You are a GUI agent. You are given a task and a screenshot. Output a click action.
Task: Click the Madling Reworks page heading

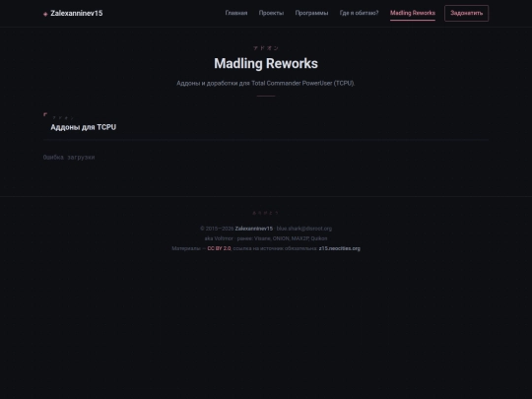pyautogui.click(x=266, y=63)
